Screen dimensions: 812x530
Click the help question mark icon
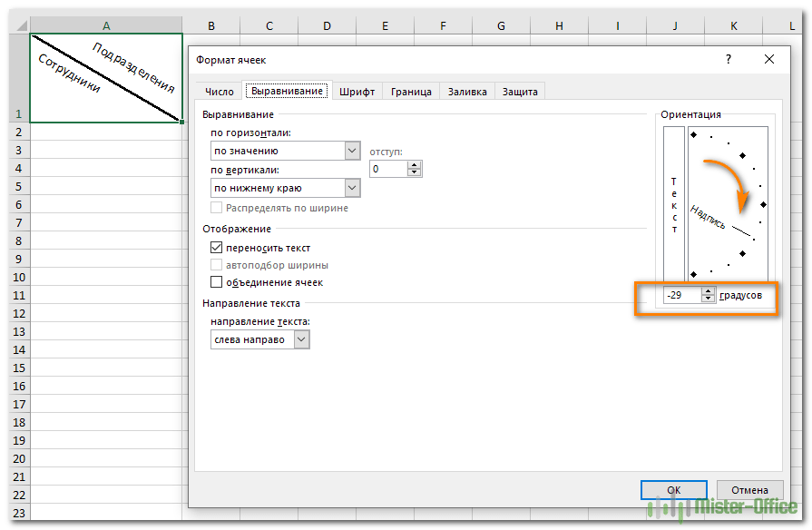click(x=729, y=59)
